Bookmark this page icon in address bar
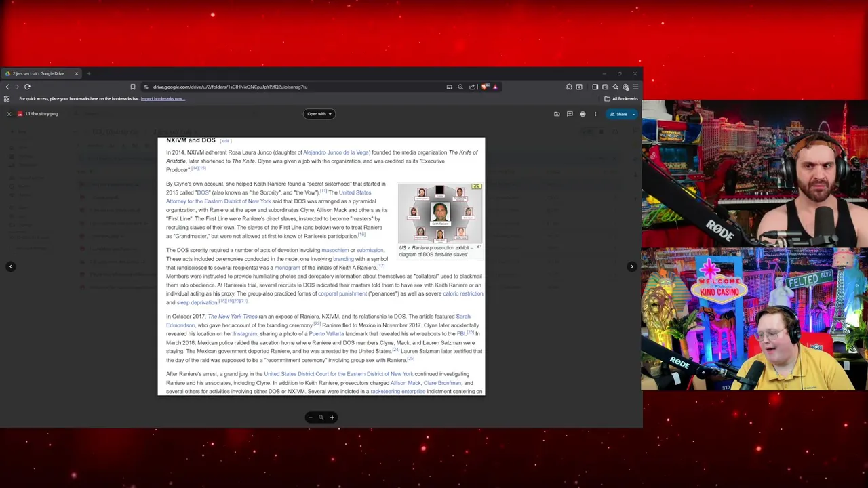This screenshot has width=868, height=488. tap(133, 87)
